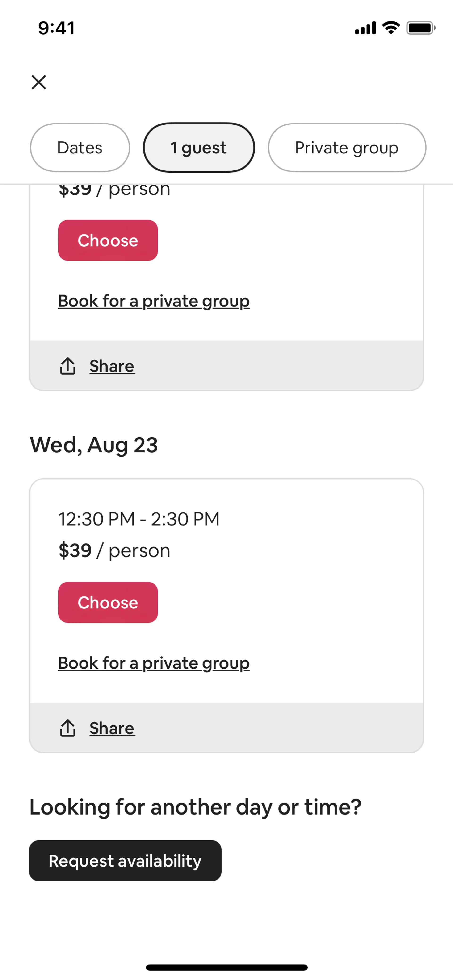Tap the Share link on Aug 23 card
This screenshot has height=980, width=453.
(x=112, y=728)
